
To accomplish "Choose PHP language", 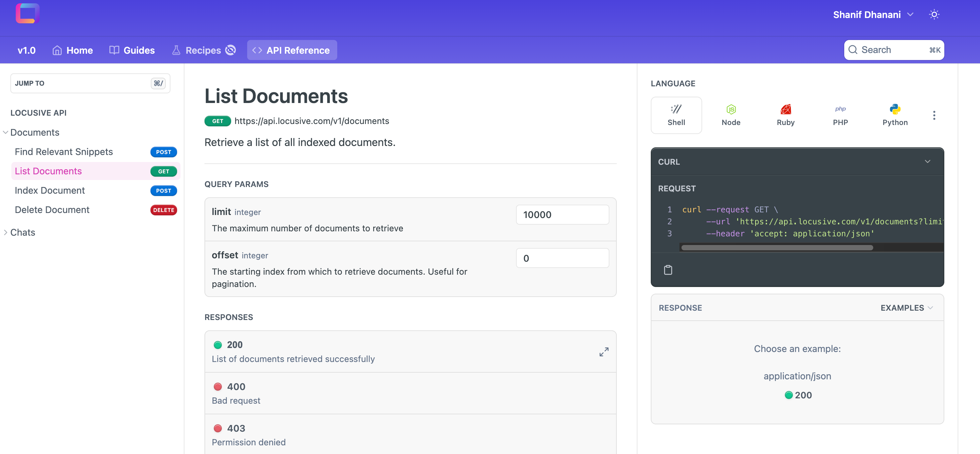I will tap(840, 115).
